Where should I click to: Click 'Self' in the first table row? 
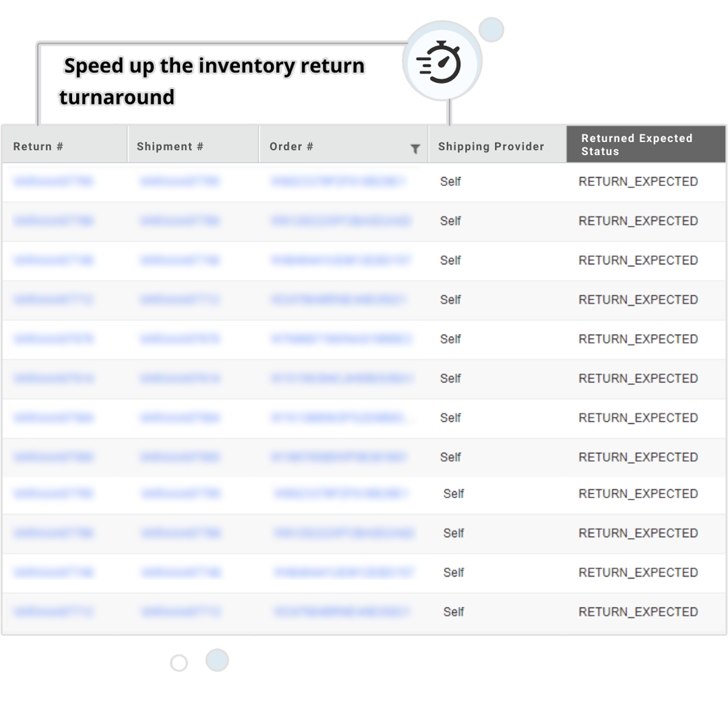point(450,181)
